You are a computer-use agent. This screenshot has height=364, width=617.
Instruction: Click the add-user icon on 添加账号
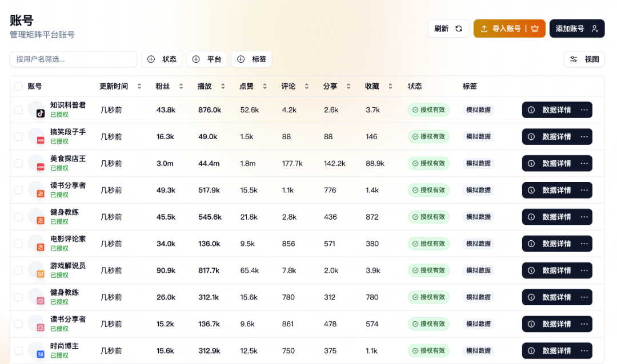tap(595, 29)
